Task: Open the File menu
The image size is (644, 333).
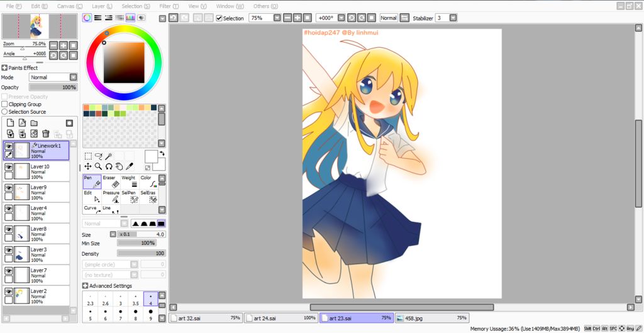Action: [14, 6]
